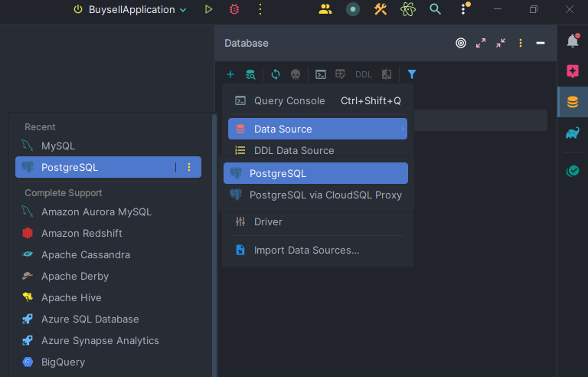Choose PostgreSQL via CloudSQL Proxy
The width and height of the screenshot is (588, 377).
point(315,195)
